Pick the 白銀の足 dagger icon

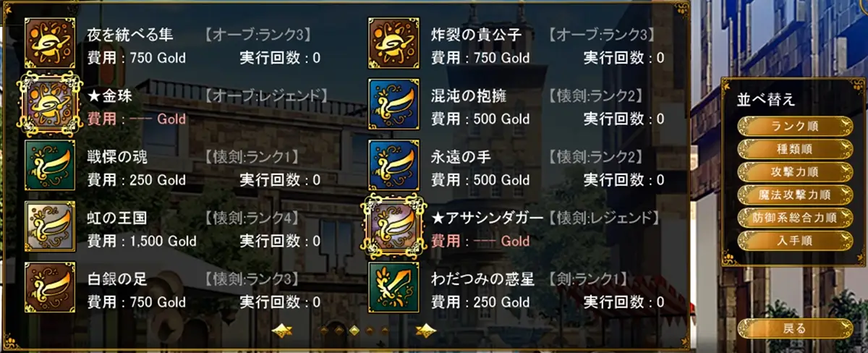coord(50,288)
